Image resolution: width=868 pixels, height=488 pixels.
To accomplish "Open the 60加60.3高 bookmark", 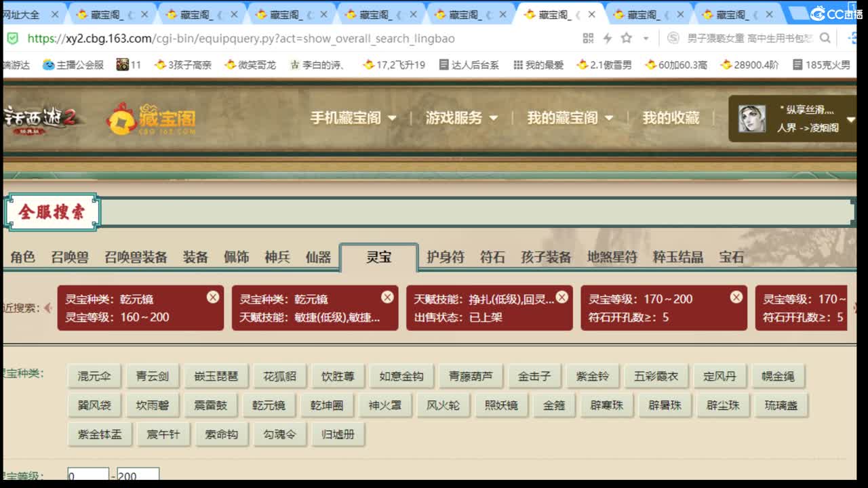I will (676, 65).
